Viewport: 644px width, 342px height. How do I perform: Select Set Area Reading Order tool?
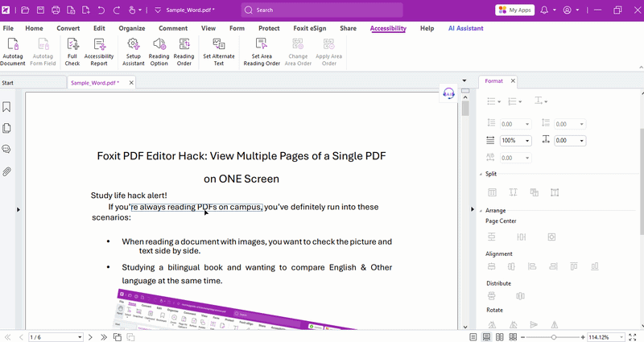262,52
